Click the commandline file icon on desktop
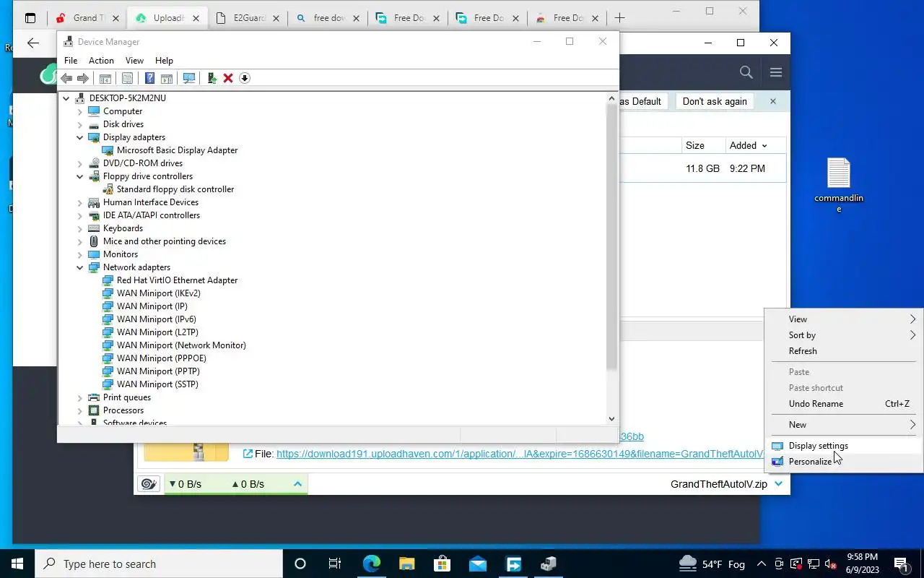This screenshot has height=578, width=924. point(839,185)
